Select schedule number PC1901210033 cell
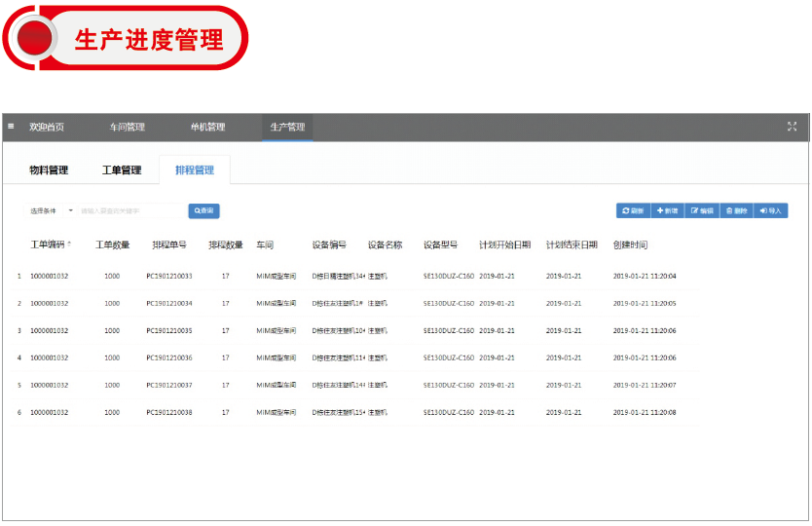 tap(169, 277)
